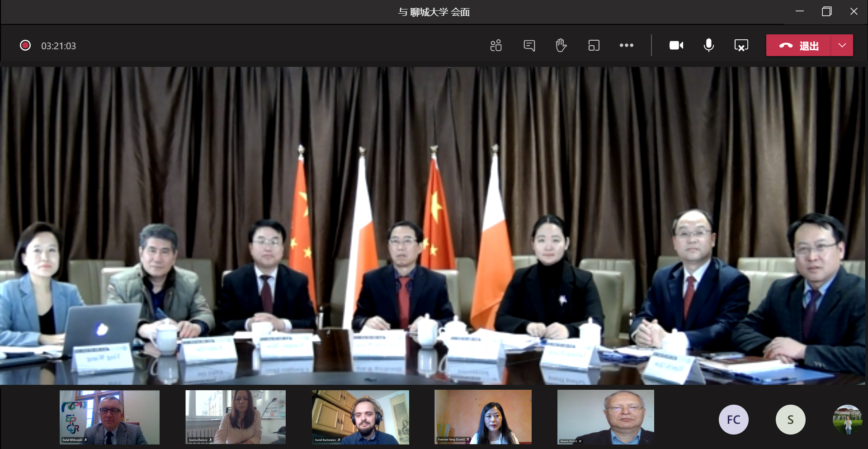Click the participant avatar with photo
868x449 pixels.
[847, 420]
